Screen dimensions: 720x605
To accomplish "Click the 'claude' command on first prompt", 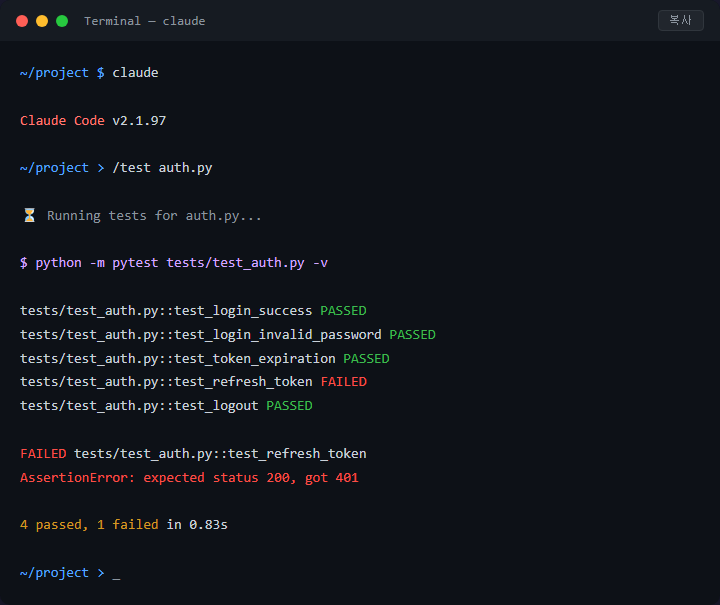I will point(135,73).
